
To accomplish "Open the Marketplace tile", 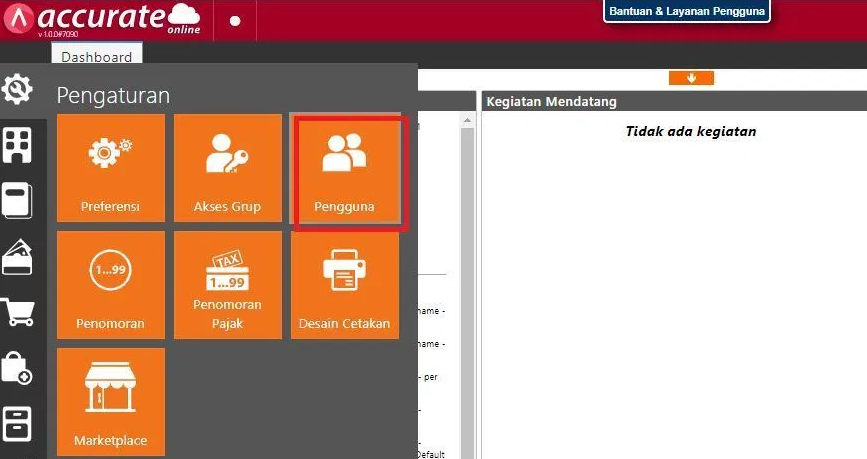I will click(110, 402).
